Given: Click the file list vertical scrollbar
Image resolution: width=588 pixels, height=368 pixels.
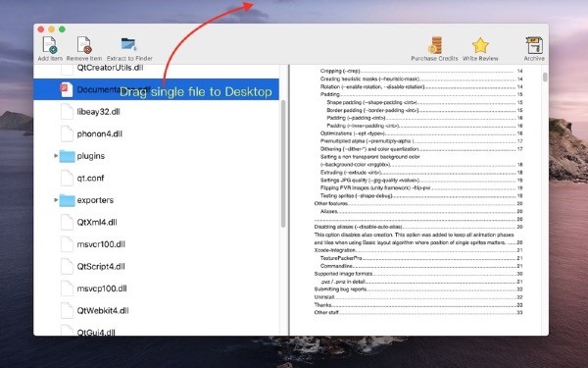Looking at the screenshot, I should tap(283, 163).
